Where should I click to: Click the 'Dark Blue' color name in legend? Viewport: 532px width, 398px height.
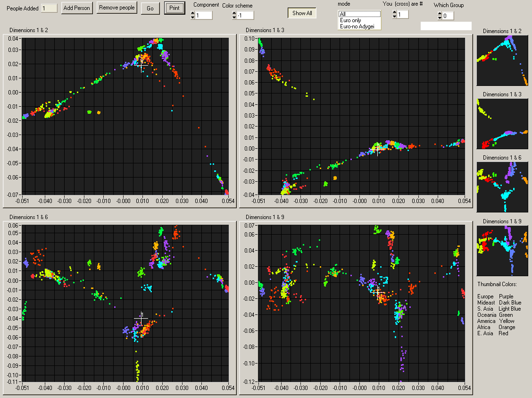click(510, 303)
